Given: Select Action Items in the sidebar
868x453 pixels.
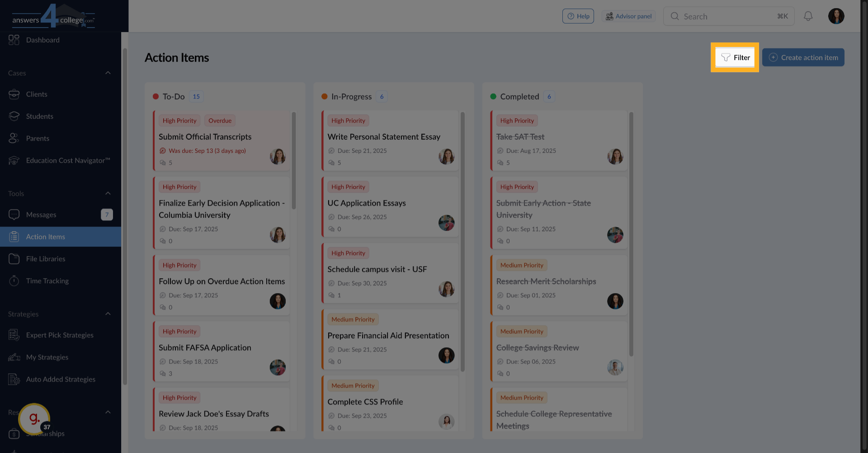Looking at the screenshot, I should [x=45, y=236].
